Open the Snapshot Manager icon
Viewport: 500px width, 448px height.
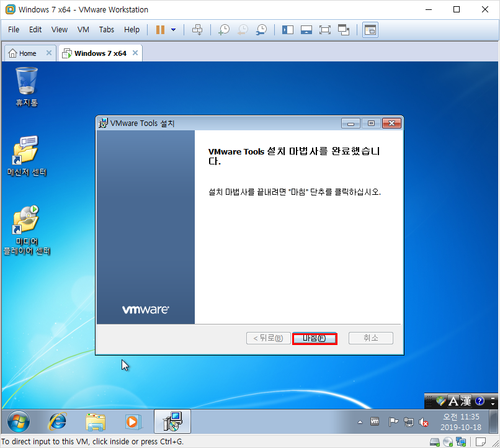pos(262,30)
